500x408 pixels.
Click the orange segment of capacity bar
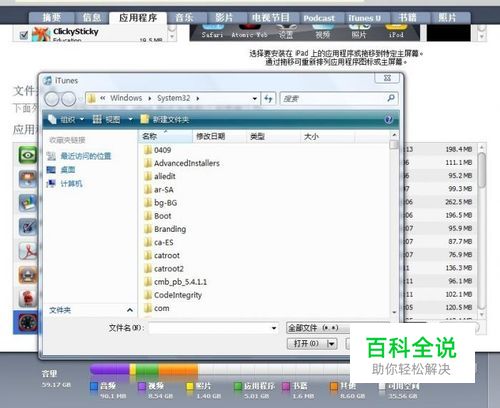tap(178, 369)
